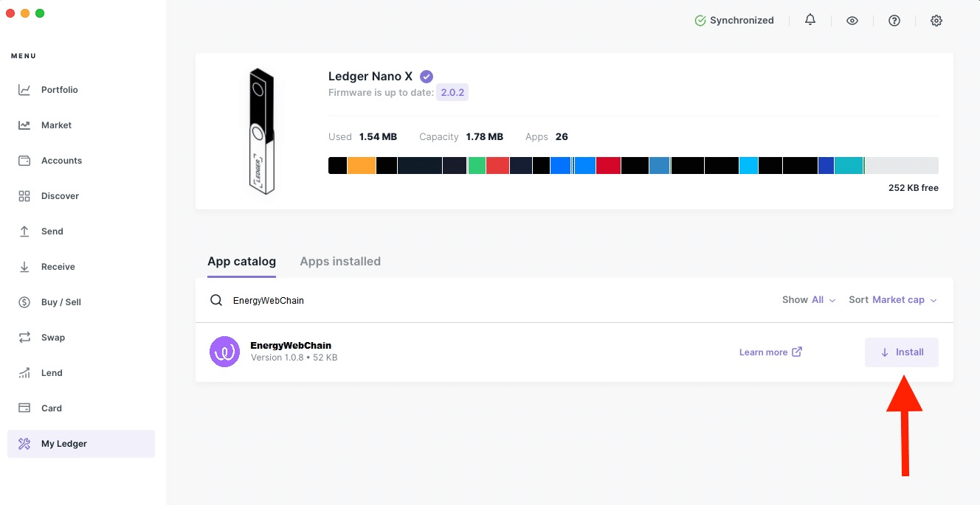Click the crimson red storage bar segment

coord(608,166)
